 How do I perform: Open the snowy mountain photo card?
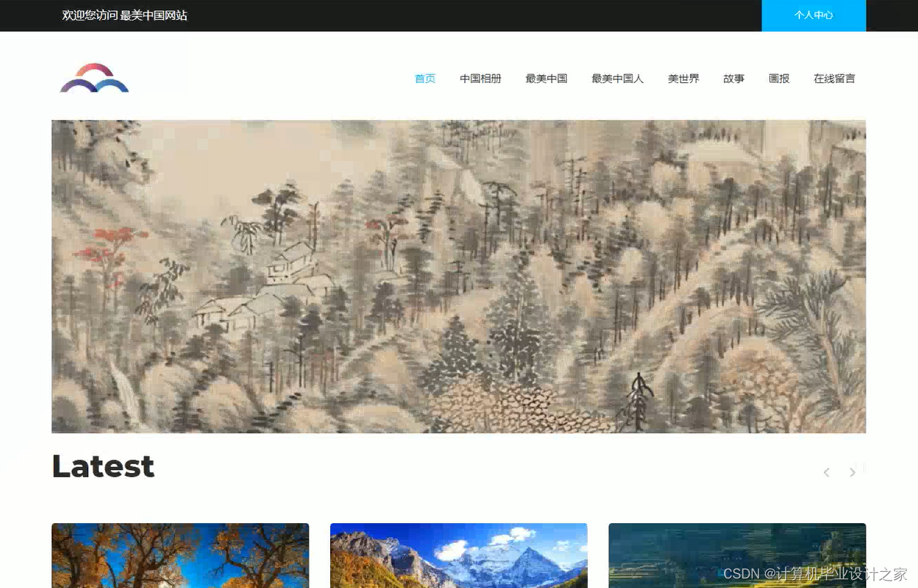pyautogui.click(x=459, y=555)
